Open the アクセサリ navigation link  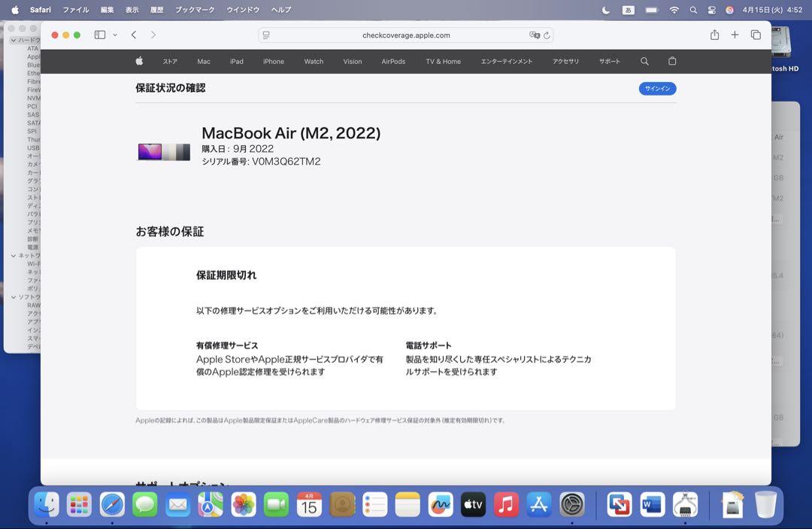click(565, 61)
